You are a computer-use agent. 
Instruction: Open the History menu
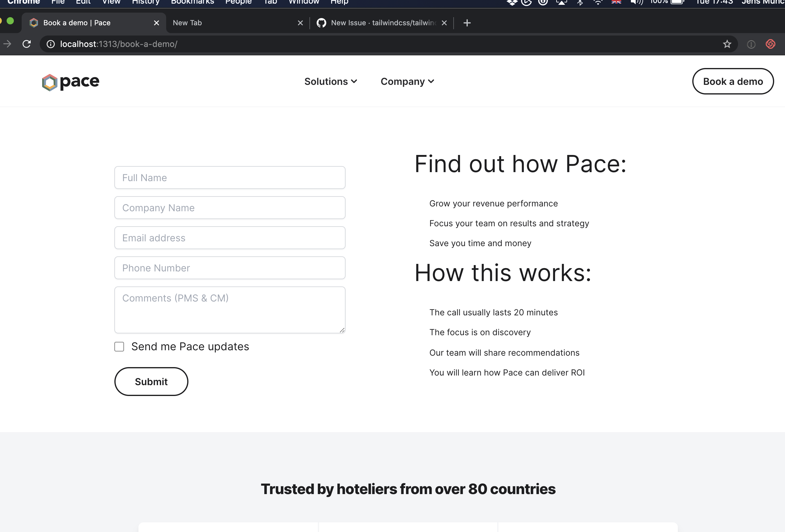pyautogui.click(x=146, y=2)
